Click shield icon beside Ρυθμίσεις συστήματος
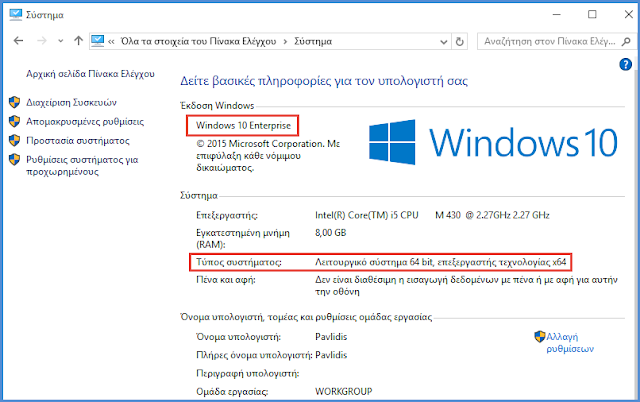This screenshot has width=640, height=402. click(14, 160)
